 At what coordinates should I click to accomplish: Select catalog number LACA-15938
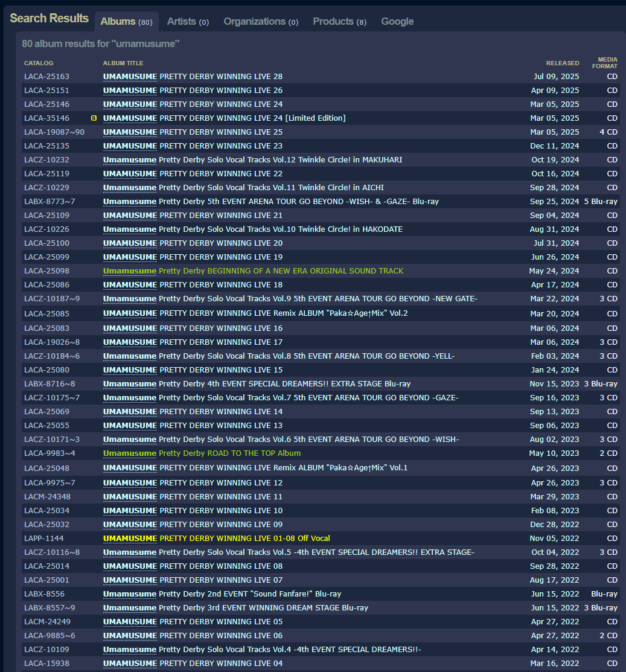46,664
